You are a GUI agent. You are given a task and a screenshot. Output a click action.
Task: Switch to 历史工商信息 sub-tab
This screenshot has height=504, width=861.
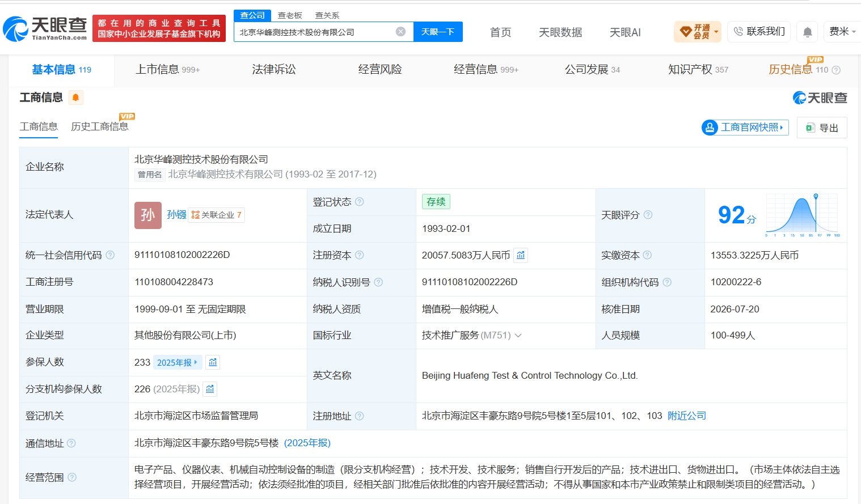[100, 126]
